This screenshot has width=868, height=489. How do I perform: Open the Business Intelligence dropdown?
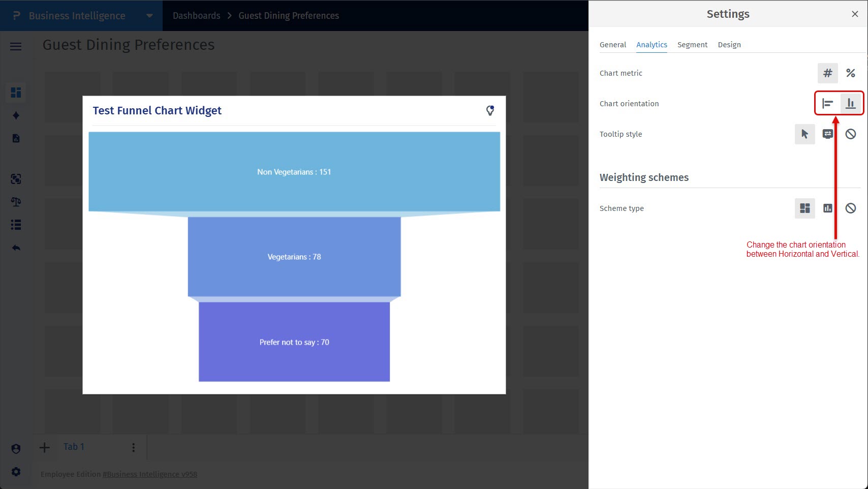point(149,16)
